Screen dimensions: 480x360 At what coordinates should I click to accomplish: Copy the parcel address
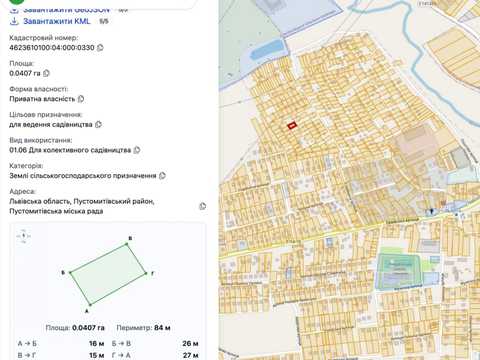pyautogui.click(x=202, y=206)
